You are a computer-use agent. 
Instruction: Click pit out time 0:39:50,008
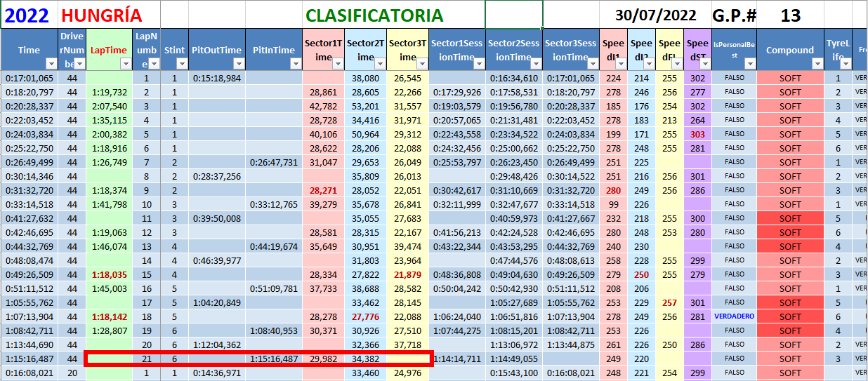click(x=217, y=218)
